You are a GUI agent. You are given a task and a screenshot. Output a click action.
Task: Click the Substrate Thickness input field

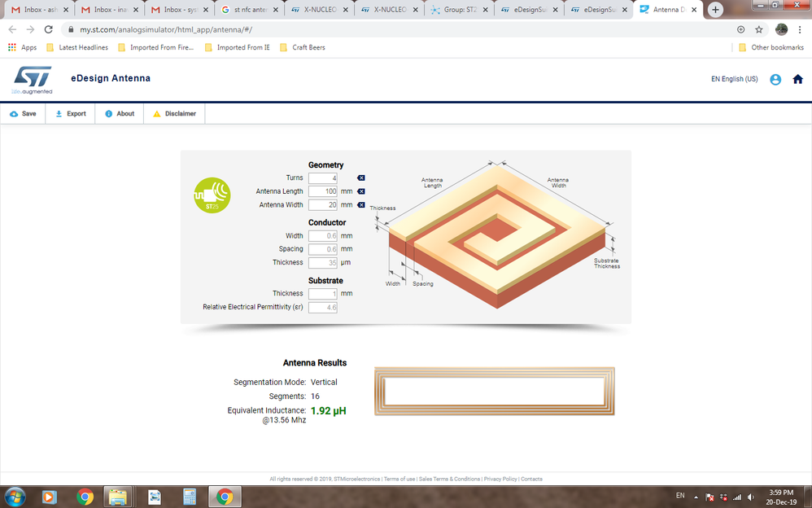click(x=323, y=294)
